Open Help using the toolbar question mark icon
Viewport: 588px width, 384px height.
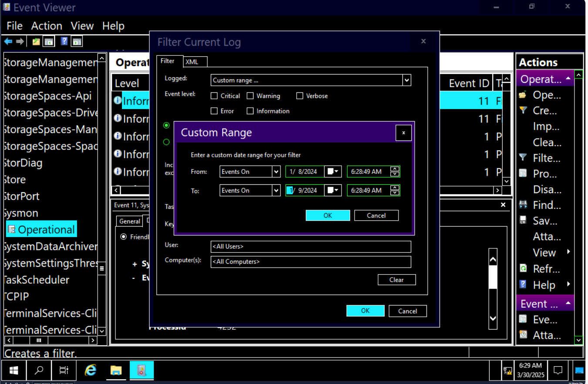[64, 41]
